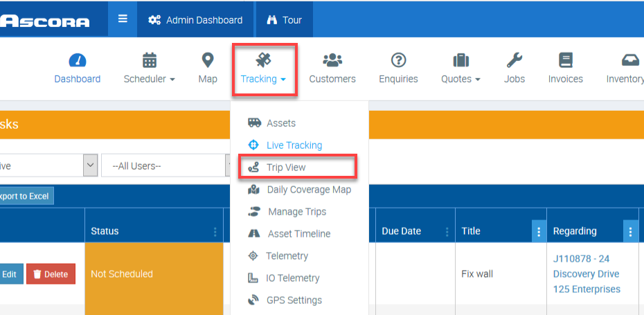Select Daily Coverage Map menu entry
The width and height of the screenshot is (644, 315).
click(x=308, y=190)
